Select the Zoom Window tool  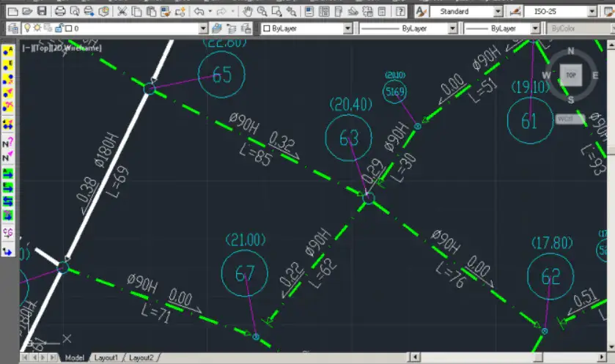point(276,12)
